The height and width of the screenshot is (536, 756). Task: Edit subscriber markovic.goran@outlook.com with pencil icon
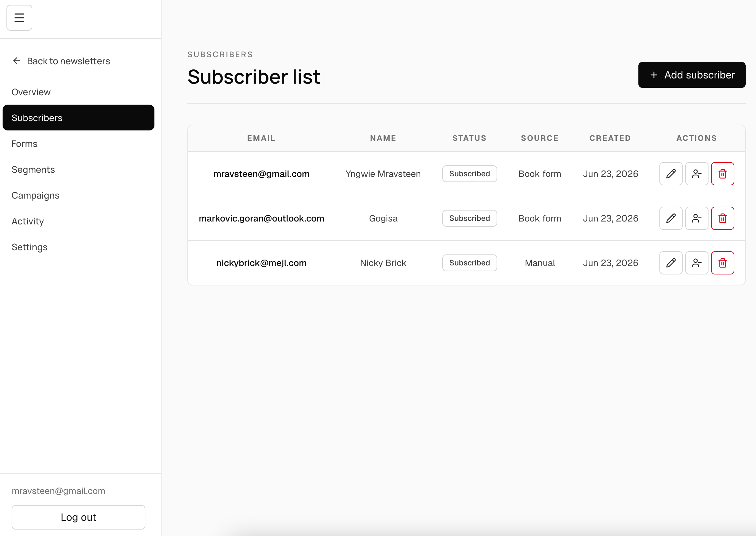(671, 218)
